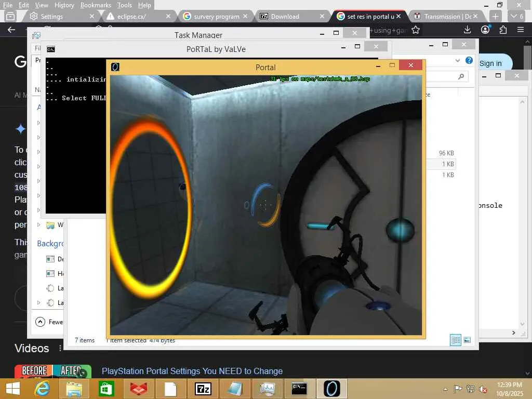Add a new browser tab

tap(495, 16)
